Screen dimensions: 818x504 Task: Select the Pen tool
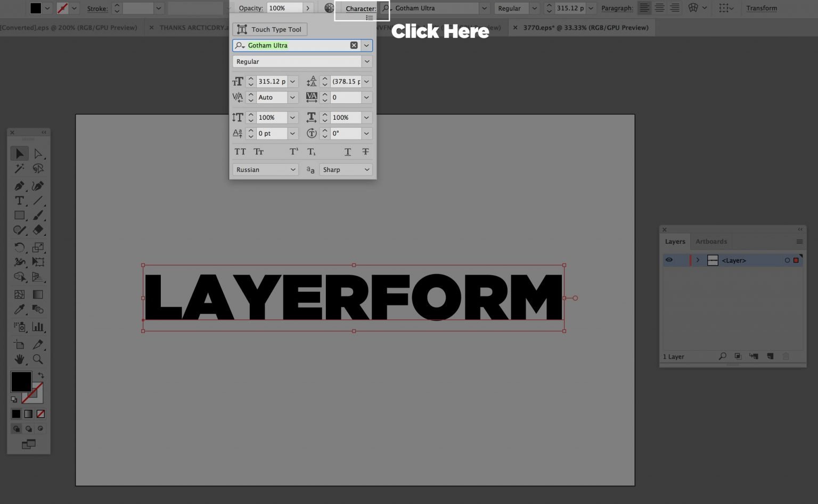pos(19,186)
